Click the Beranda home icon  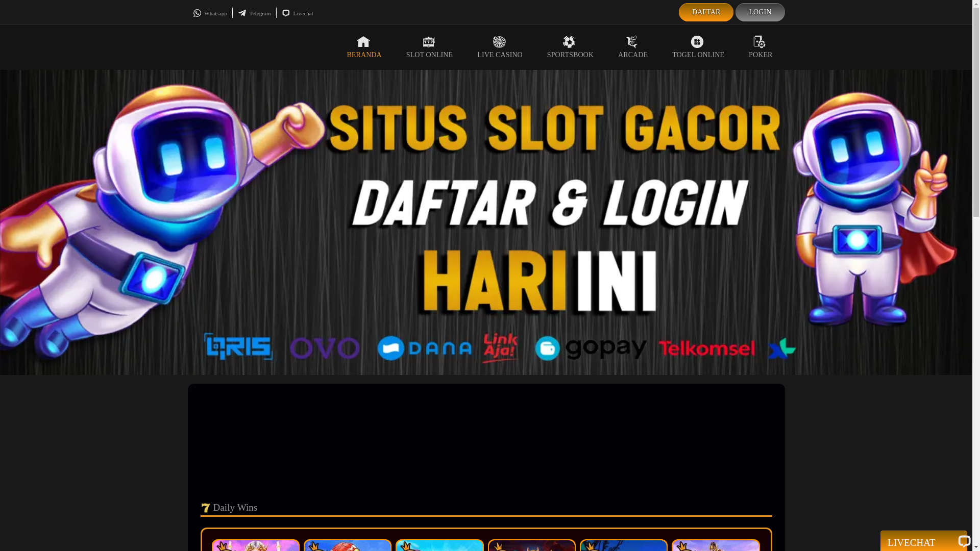tap(363, 42)
